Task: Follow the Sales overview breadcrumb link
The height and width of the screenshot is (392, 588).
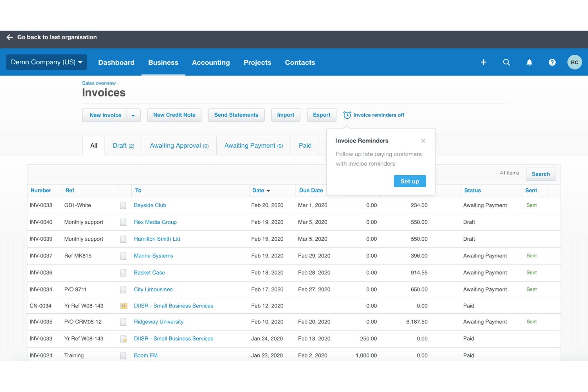Action: click(x=99, y=83)
